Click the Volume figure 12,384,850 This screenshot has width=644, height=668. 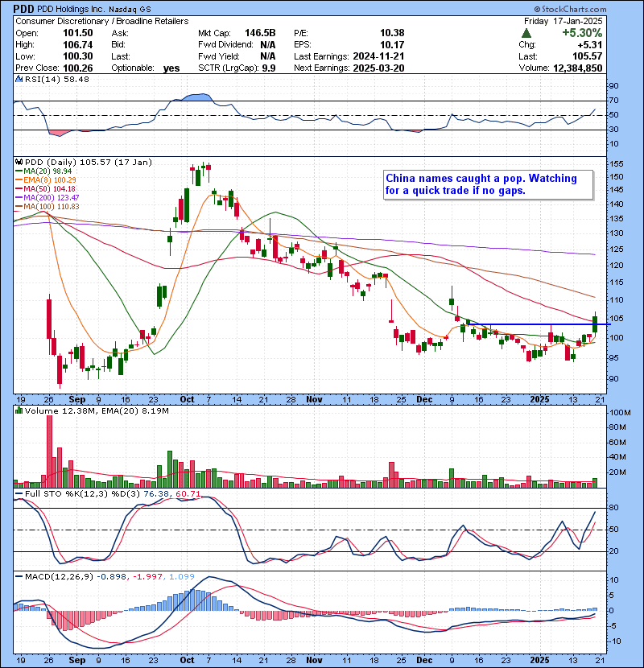coord(577,68)
